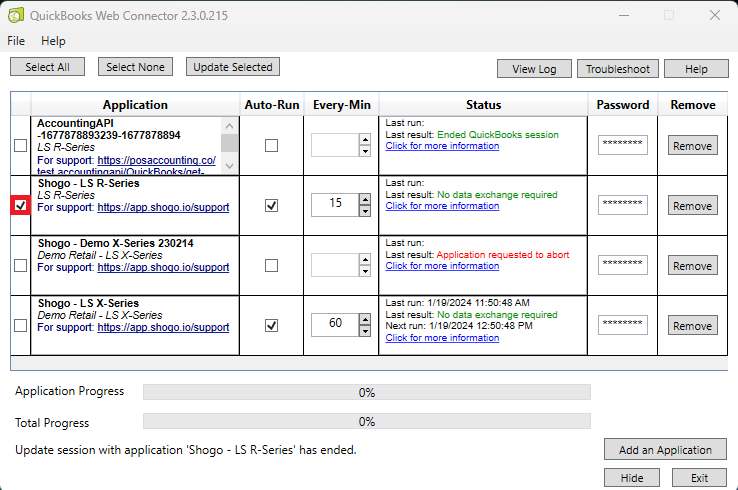Open the posaccounting.co support link

tap(157, 161)
